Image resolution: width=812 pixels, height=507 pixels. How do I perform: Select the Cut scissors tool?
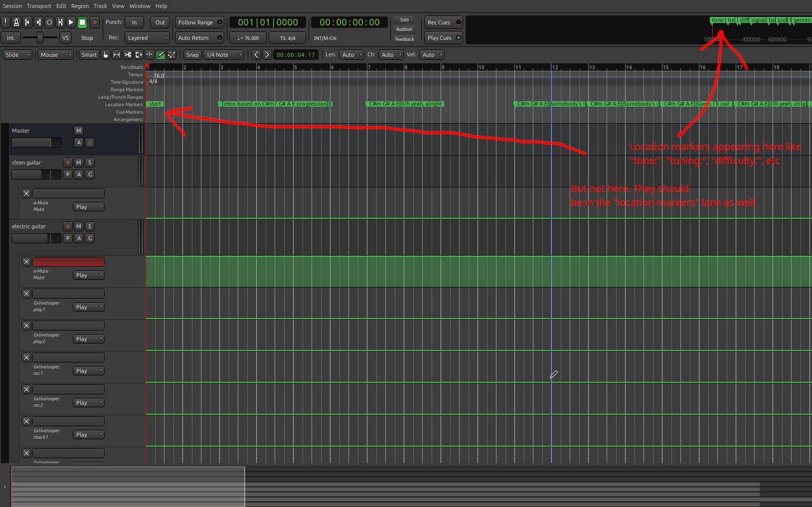click(x=128, y=55)
